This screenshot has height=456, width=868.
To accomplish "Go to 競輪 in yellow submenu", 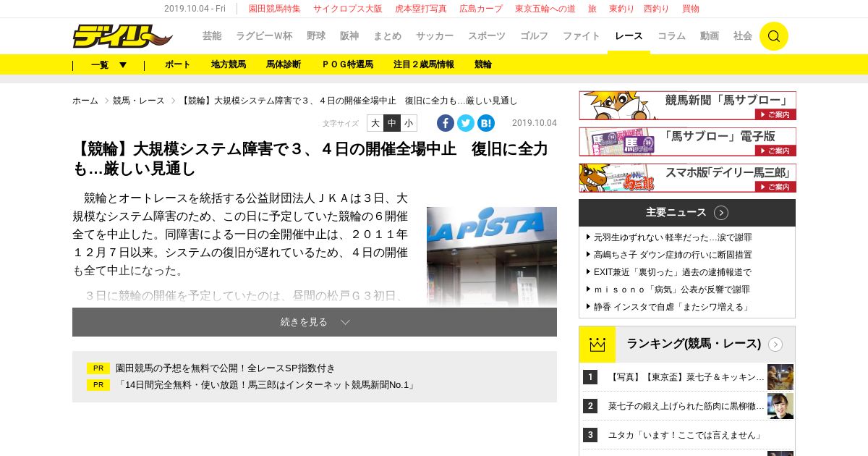I will (483, 64).
